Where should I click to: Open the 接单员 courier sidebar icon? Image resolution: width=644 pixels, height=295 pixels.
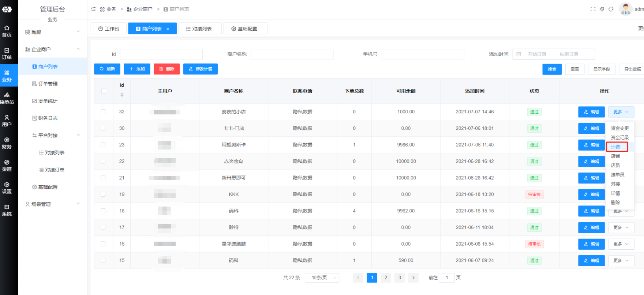pyautogui.click(x=7, y=98)
